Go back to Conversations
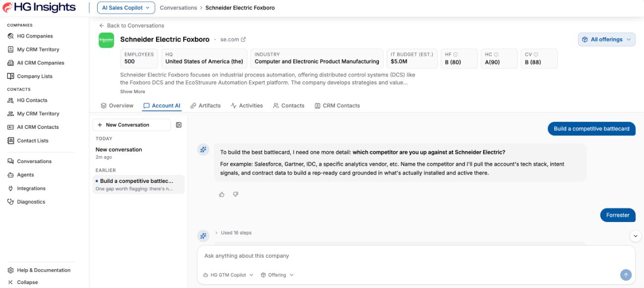Viewport: 644px width, 288px height. pyautogui.click(x=131, y=25)
